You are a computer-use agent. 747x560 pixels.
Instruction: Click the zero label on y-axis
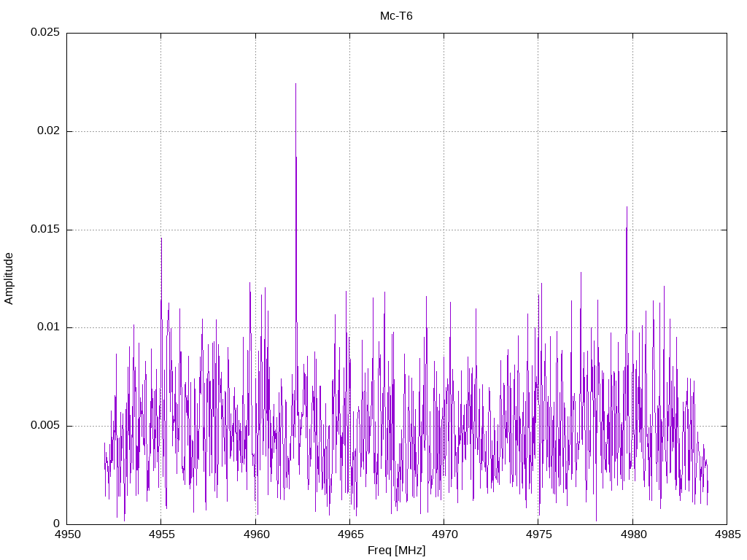[57, 524]
